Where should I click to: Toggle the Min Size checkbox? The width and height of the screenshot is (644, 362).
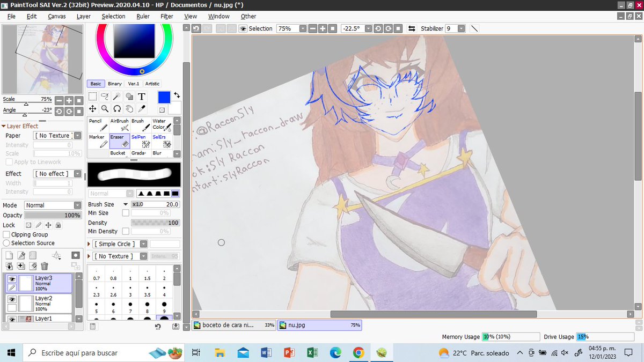coord(126,213)
